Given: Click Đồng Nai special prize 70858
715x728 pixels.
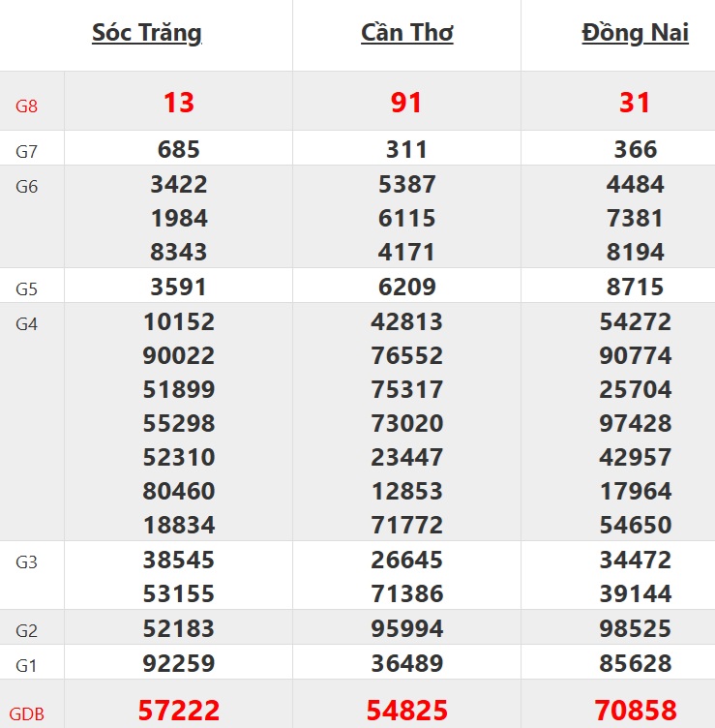Looking at the screenshot, I should point(635,711).
